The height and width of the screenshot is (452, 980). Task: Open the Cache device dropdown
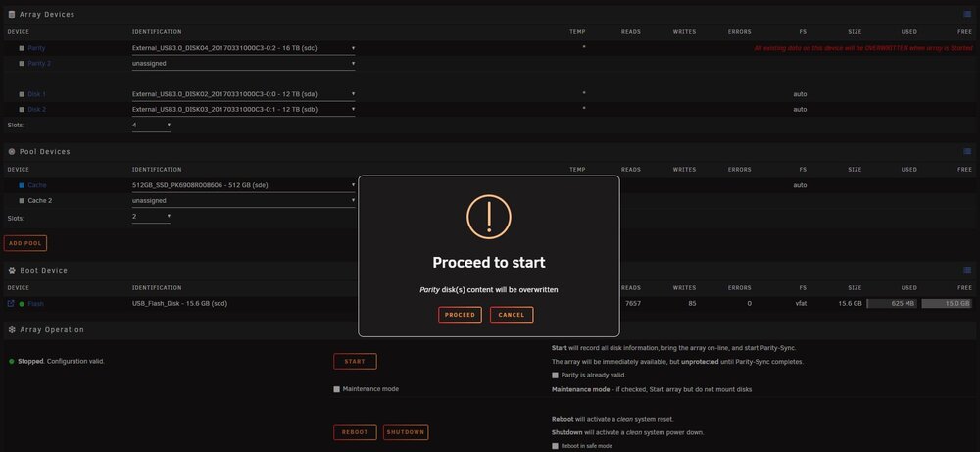pyautogui.click(x=243, y=185)
